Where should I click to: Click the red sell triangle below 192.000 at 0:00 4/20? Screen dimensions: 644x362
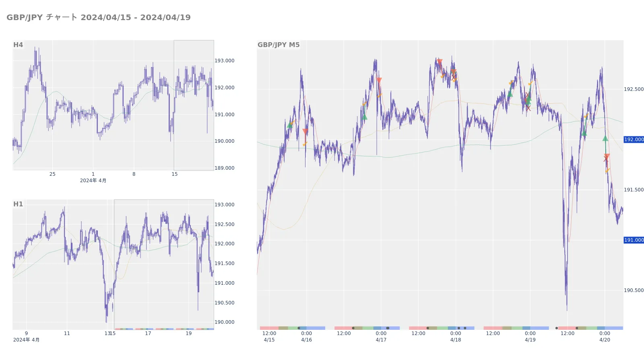(x=607, y=156)
